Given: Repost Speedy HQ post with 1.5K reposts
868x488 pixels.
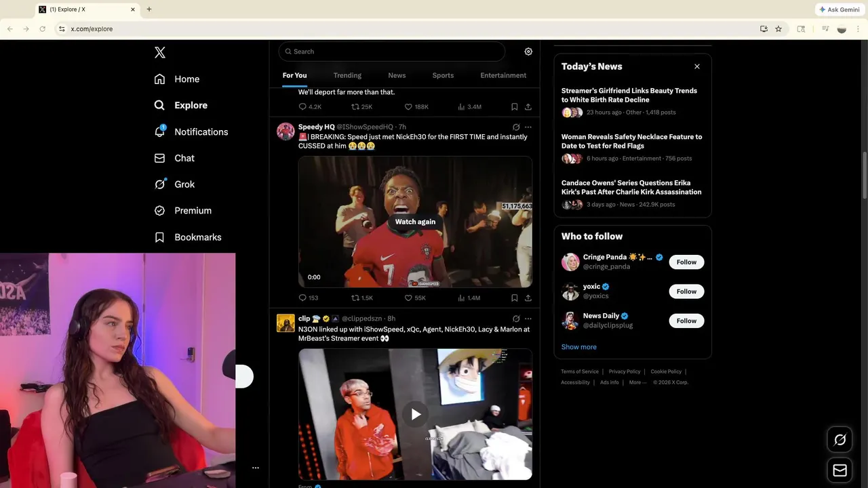Looking at the screenshot, I should [x=362, y=298].
